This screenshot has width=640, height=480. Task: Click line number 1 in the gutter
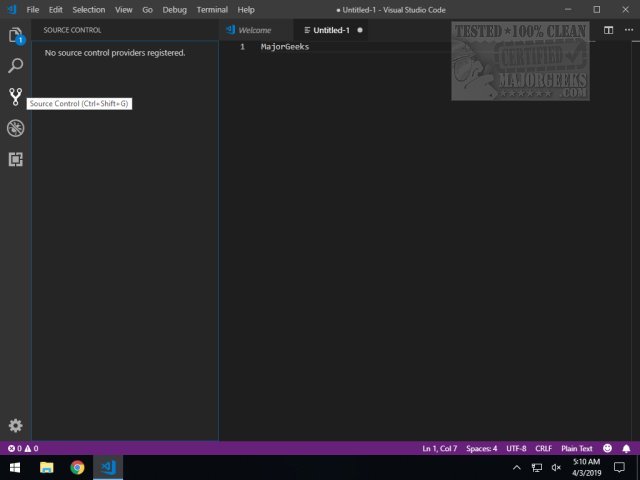(242, 47)
